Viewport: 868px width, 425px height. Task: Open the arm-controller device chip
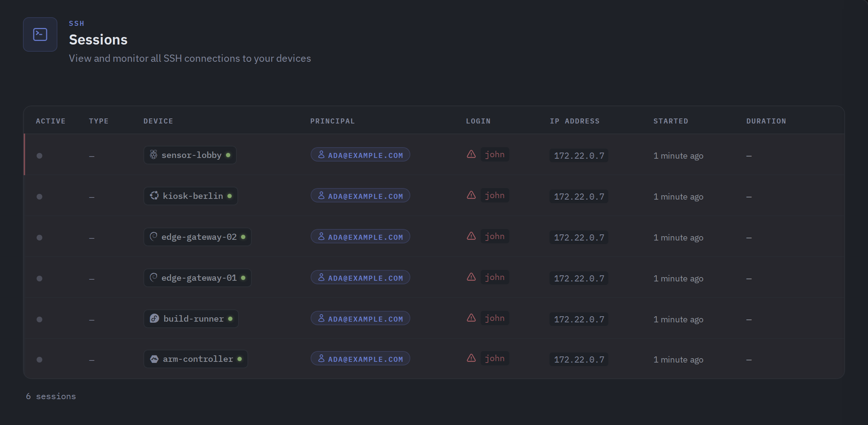(196, 359)
